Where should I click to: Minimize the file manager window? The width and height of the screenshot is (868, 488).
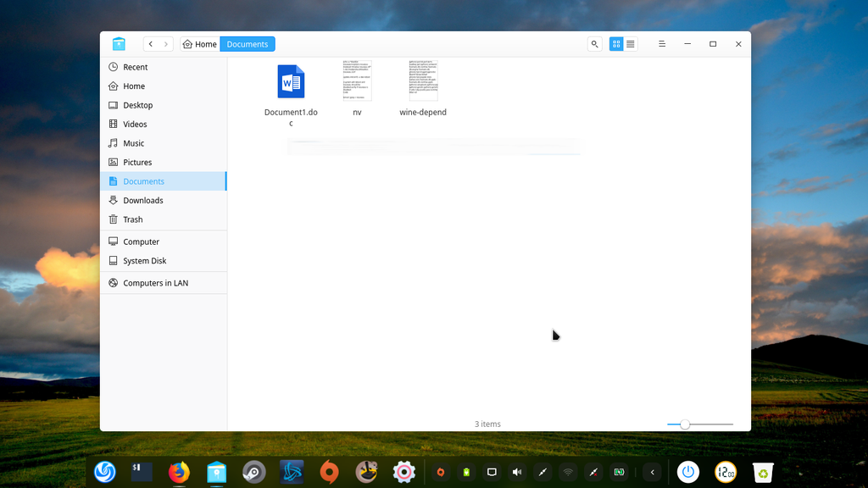coord(687,44)
